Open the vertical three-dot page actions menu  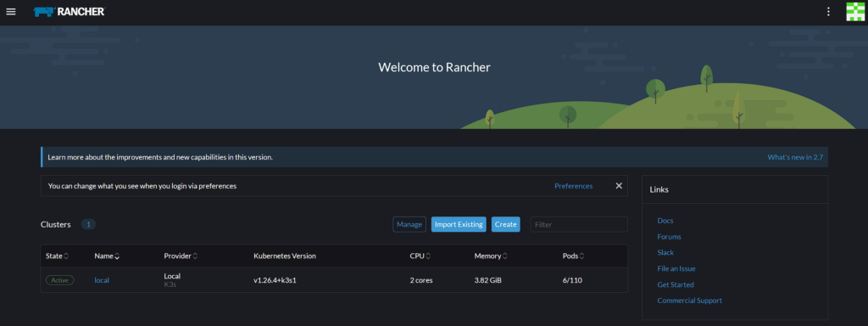828,12
